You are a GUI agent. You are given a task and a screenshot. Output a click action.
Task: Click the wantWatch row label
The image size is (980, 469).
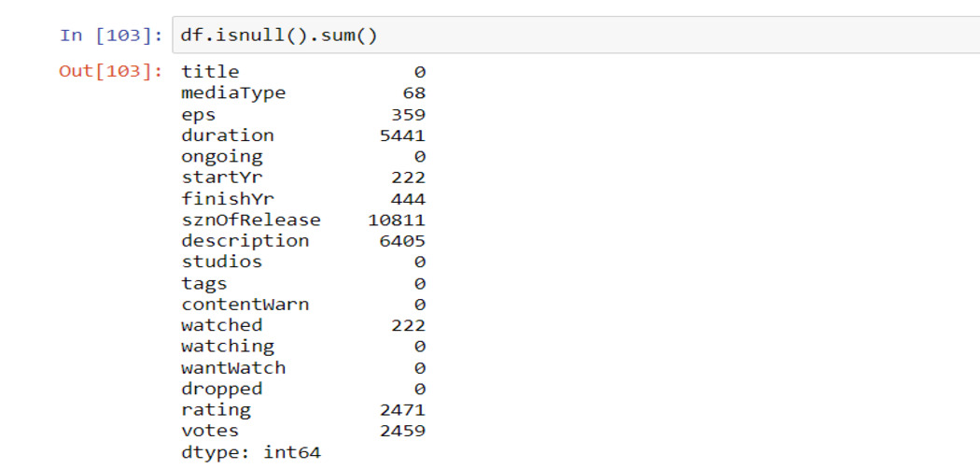233,368
